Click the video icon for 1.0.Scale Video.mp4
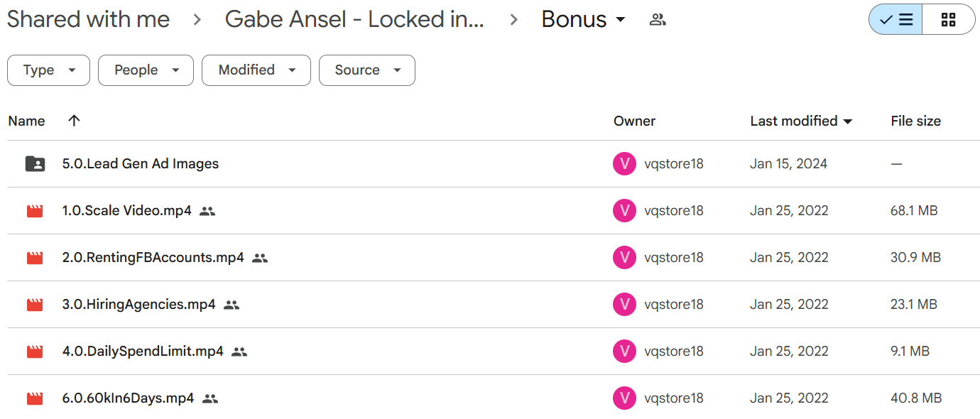Screen dimensions: 980x419 pyautogui.click(x=35, y=211)
